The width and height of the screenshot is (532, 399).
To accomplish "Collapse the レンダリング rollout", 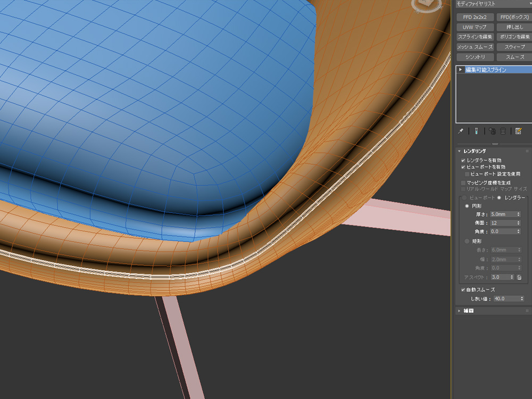I will [460, 151].
